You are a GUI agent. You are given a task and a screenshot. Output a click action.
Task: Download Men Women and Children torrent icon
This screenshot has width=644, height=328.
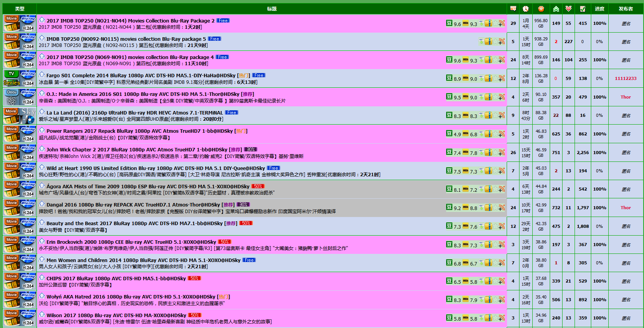481,263
